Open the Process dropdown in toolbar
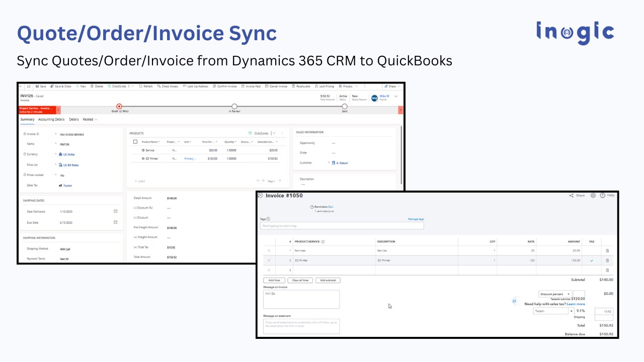 [348, 86]
